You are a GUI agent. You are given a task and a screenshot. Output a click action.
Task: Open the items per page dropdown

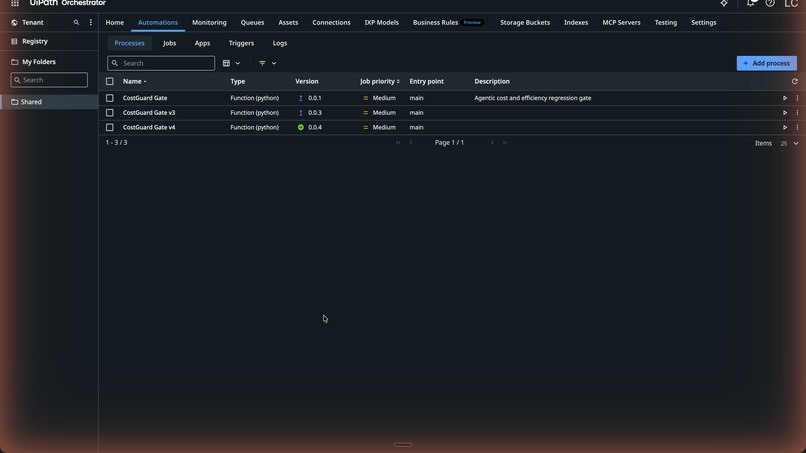(790, 143)
